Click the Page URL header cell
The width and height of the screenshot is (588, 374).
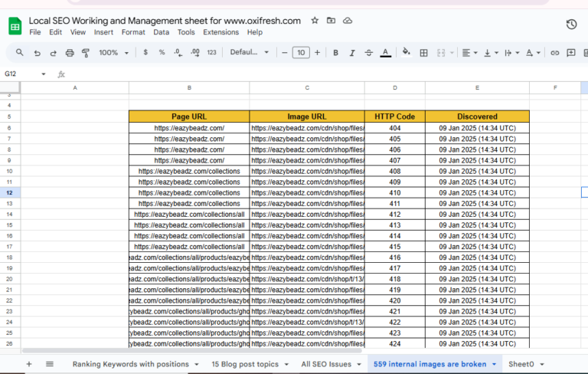[x=189, y=116]
